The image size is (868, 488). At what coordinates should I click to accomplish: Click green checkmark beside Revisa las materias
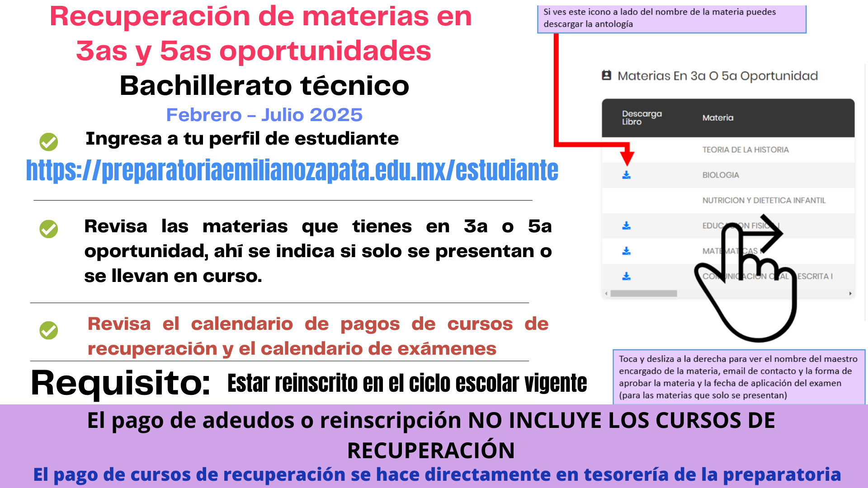[48, 229]
